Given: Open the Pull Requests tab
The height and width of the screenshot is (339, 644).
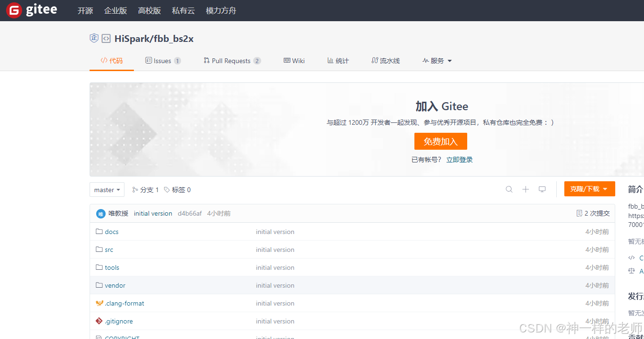Looking at the screenshot, I should 232,61.
